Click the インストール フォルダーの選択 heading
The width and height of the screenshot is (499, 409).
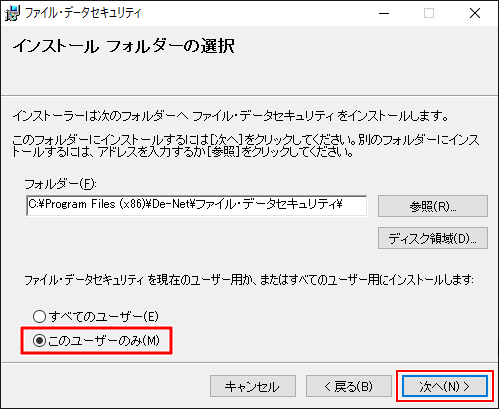[x=124, y=46]
